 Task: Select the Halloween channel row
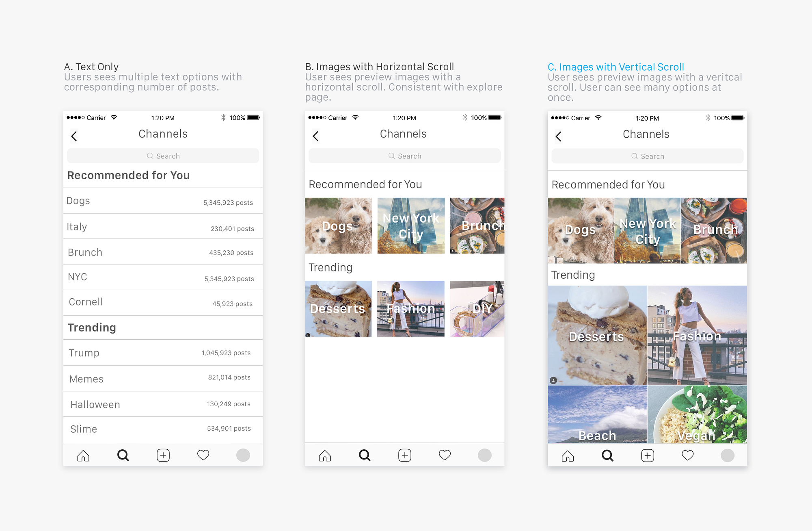[163, 404]
